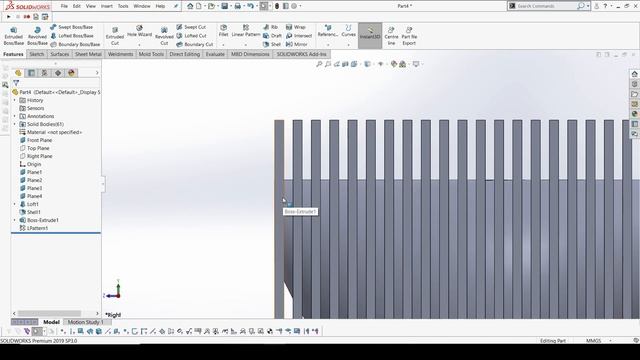Select the Draft tool

(272, 36)
